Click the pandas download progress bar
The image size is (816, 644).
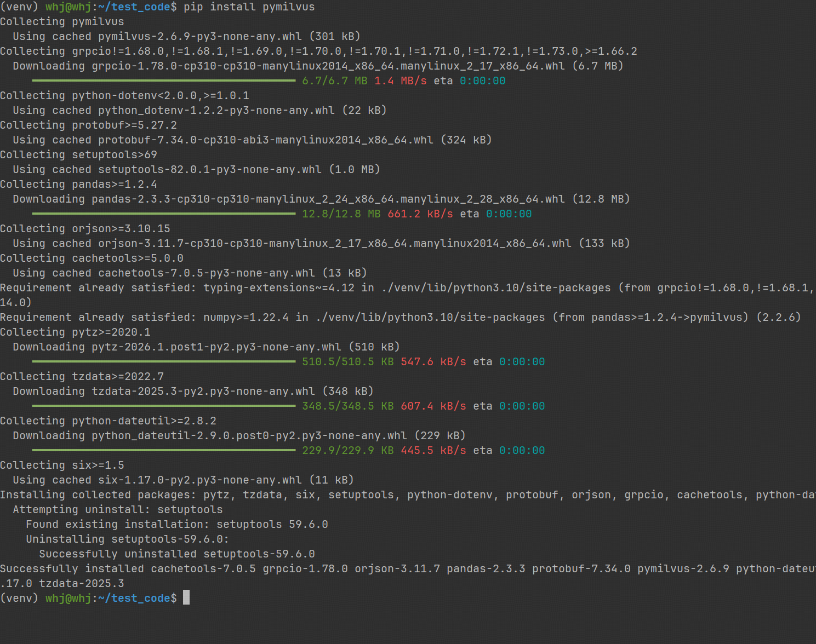pos(163,214)
